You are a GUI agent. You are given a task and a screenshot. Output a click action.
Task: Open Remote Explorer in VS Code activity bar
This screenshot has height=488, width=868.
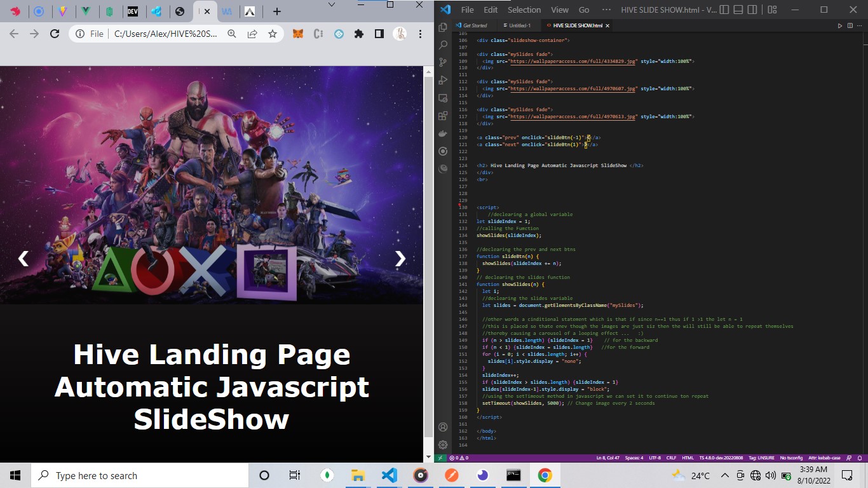tap(443, 98)
